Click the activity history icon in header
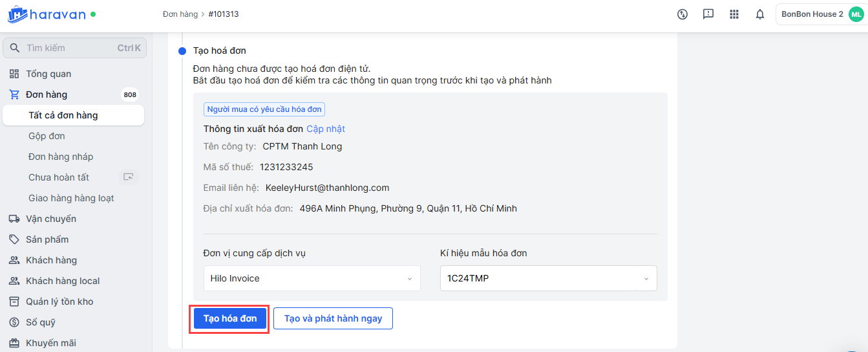The image size is (868, 352). [x=683, y=14]
